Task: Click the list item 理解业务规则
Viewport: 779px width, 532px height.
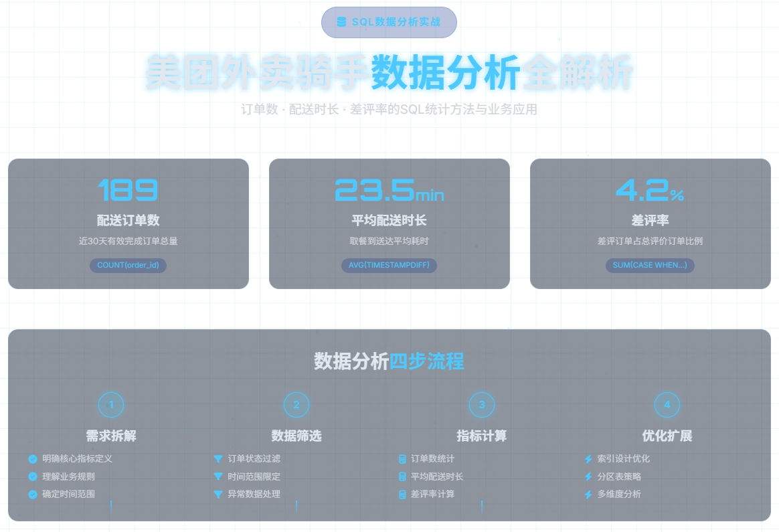Action: 68,477
